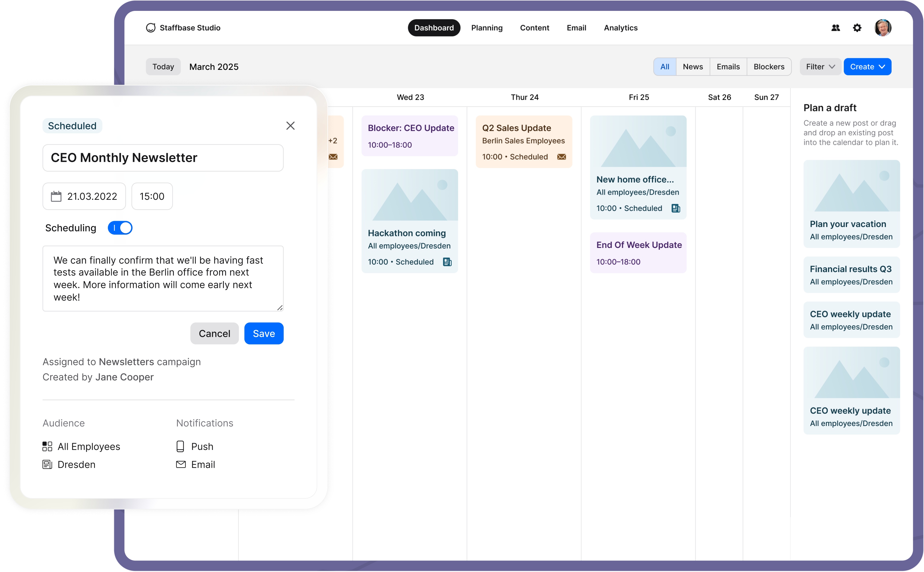This screenshot has width=924, height=572.
Task: Click the Dresden newspaper icon under Audience
Action: click(47, 464)
